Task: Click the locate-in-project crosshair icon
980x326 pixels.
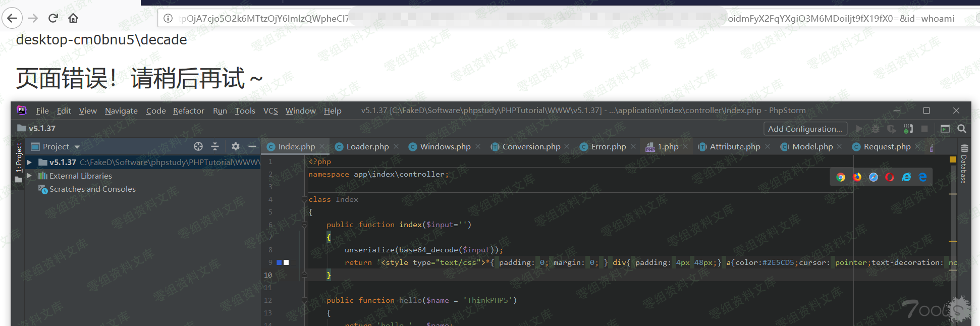Action: pos(198,146)
